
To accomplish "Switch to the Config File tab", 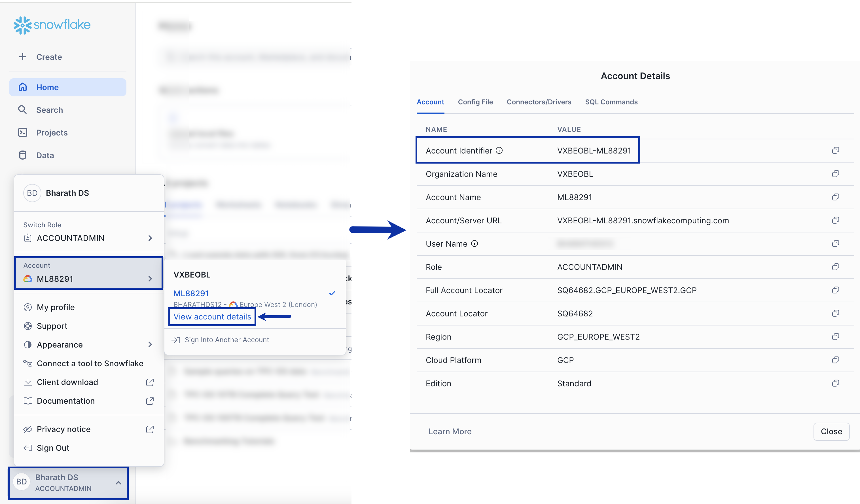I will pyautogui.click(x=475, y=102).
